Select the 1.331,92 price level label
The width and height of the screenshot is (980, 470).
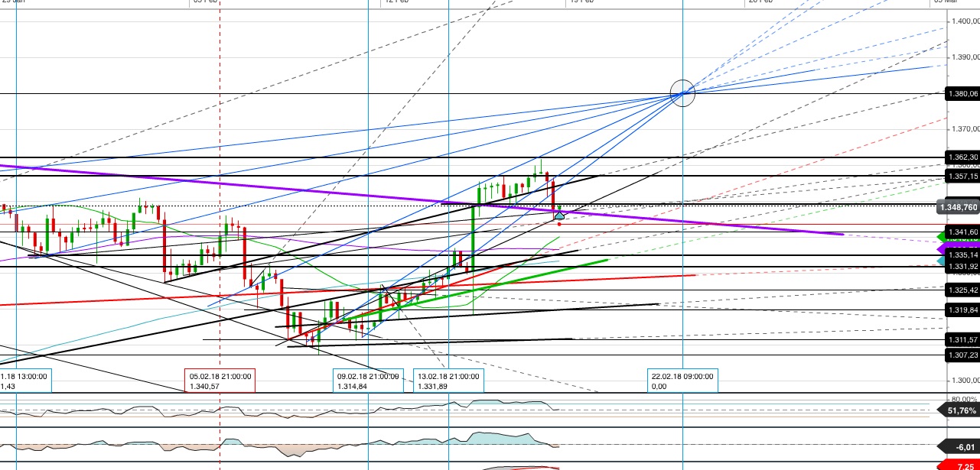tap(962, 266)
